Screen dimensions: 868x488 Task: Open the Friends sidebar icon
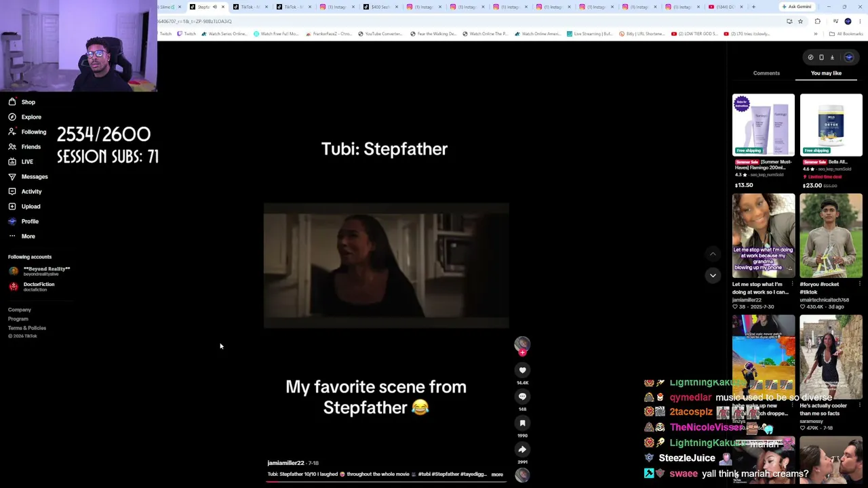tap(12, 146)
